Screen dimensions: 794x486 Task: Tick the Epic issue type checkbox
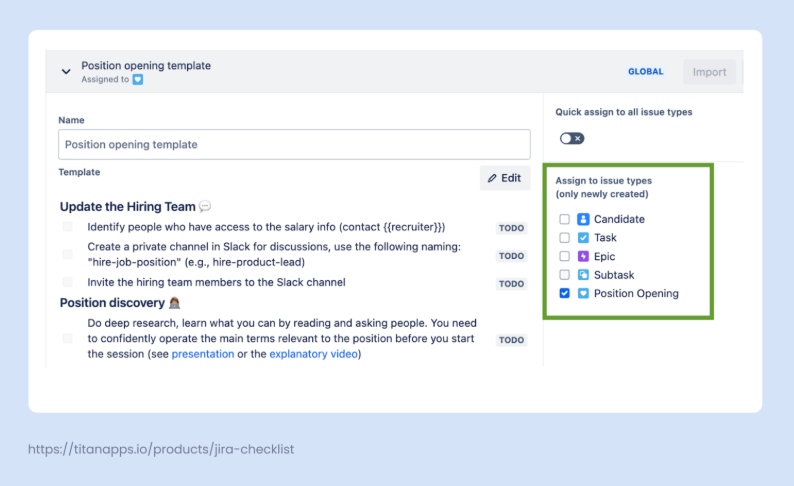coord(565,257)
